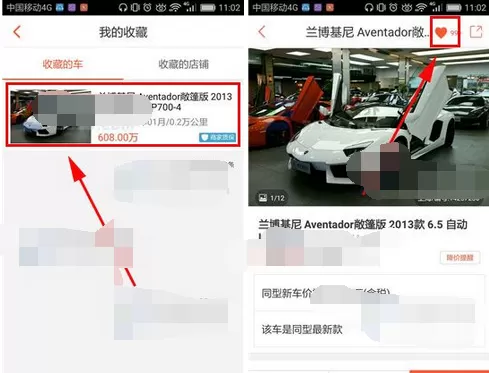Toggle the heart favorite icon
The image size is (489, 373).
[x=441, y=33]
